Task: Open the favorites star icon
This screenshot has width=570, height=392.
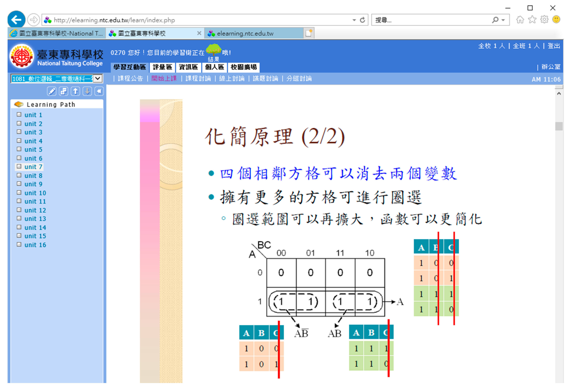Action: coord(532,20)
